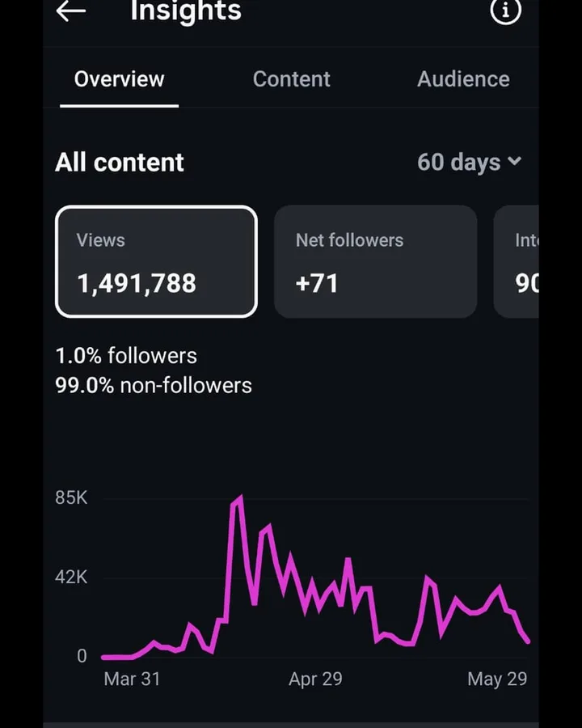Open the info circle icon
The height and width of the screenshot is (728, 582).
[x=505, y=10]
